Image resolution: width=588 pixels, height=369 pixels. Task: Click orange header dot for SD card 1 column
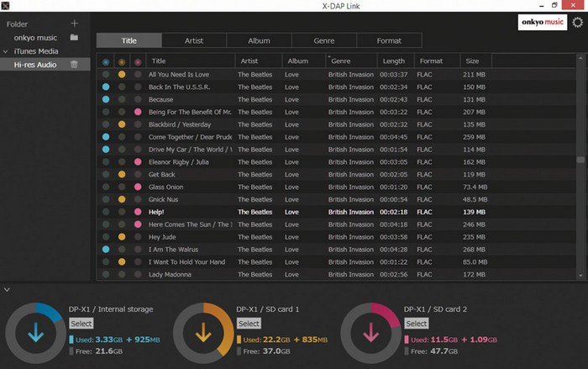(122, 62)
